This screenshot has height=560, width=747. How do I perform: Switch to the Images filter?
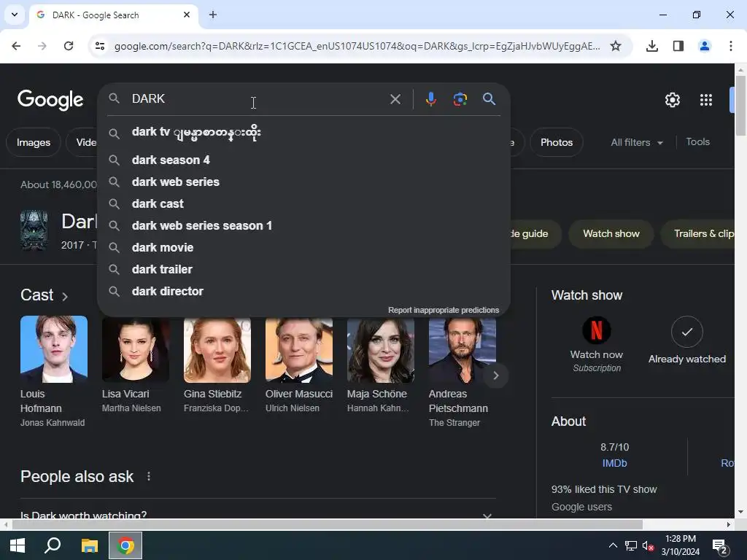(x=34, y=142)
